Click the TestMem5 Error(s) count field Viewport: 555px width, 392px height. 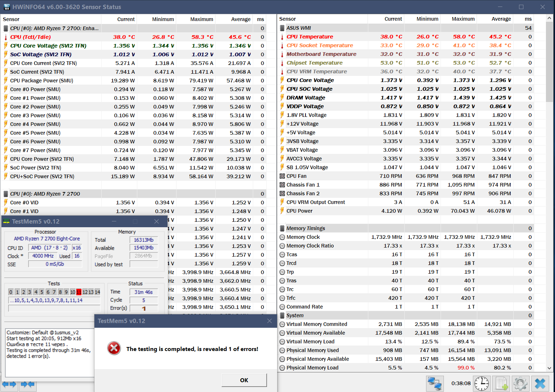(x=143, y=308)
